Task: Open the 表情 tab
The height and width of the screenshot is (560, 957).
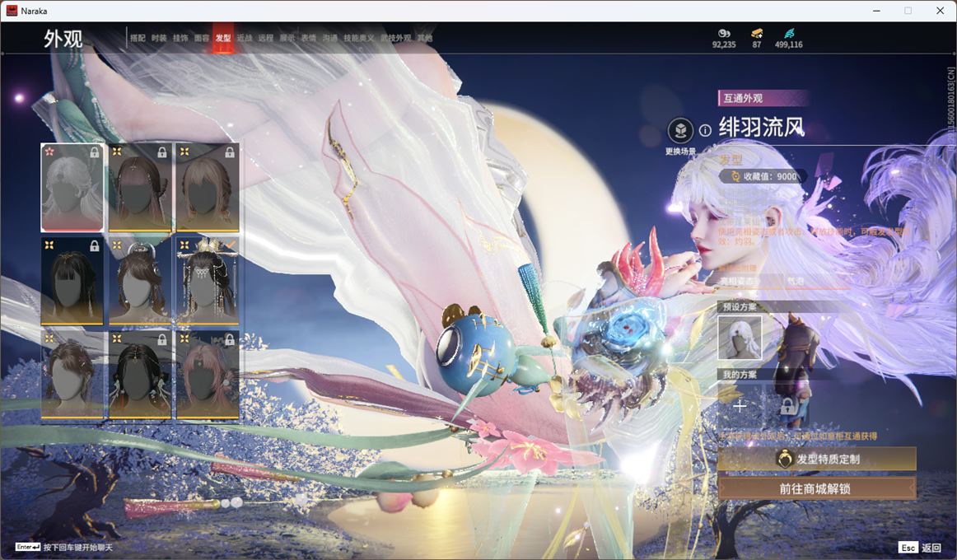Action: point(309,38)
